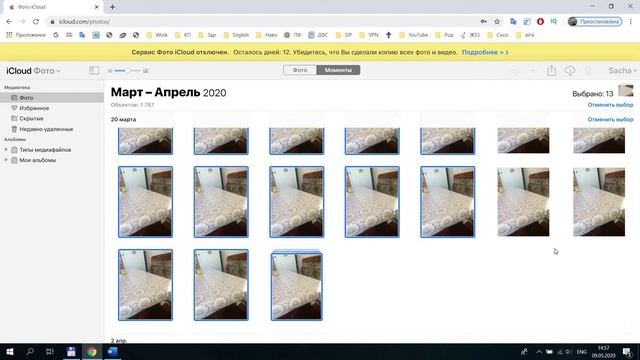Click Подробнее link in yellow banner
This screenshot has width=640, height=360.
point(485,52)
